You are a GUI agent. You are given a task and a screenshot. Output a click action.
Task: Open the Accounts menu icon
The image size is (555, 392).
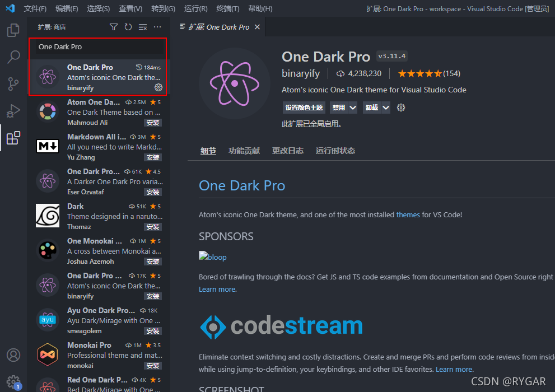pos(13,355)
